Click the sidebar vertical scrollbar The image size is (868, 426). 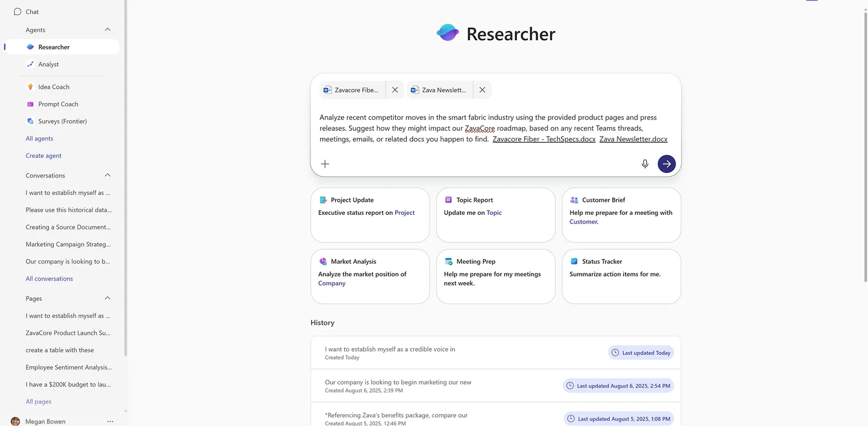pyautogui.click(x=125, y=179)
